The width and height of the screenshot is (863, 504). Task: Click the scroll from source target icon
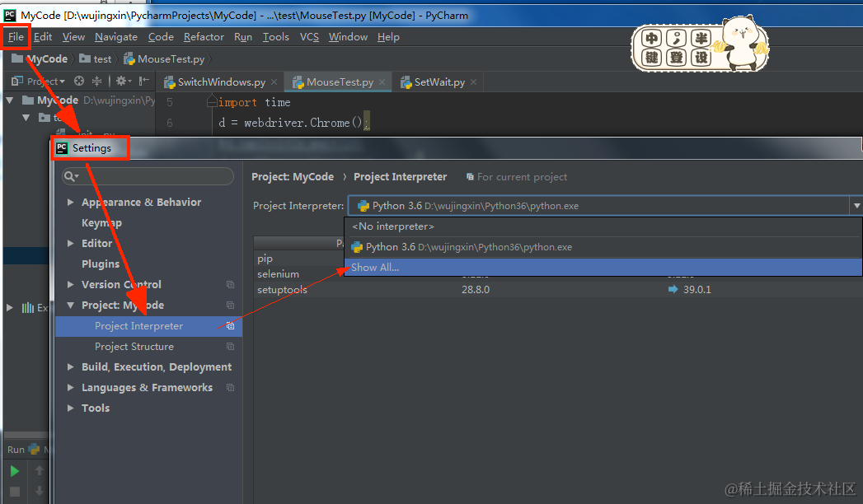pyautogui.click(x=79, y=82)
